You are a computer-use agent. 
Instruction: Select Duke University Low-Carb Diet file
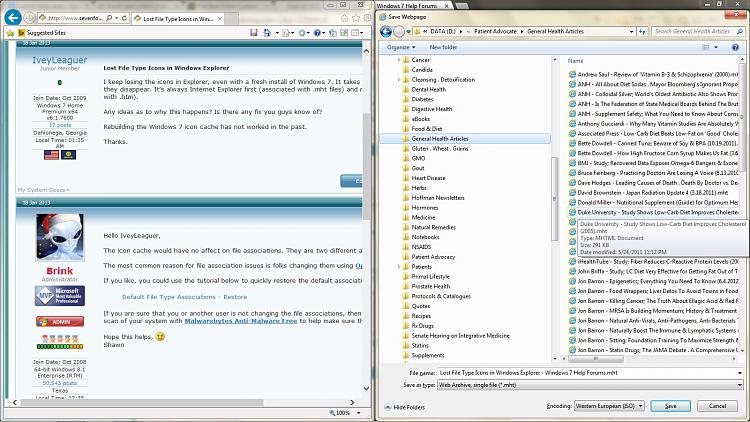click(x=653, y=212)
